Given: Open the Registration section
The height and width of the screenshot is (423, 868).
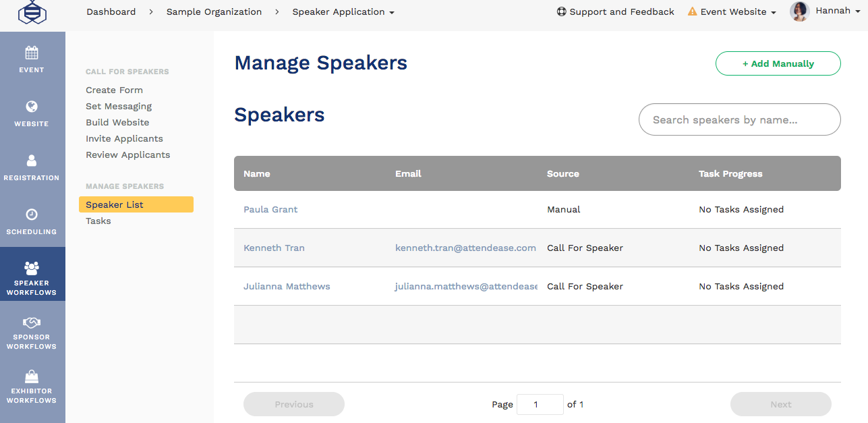Looking at the screenshot, I should pos(32,167).
